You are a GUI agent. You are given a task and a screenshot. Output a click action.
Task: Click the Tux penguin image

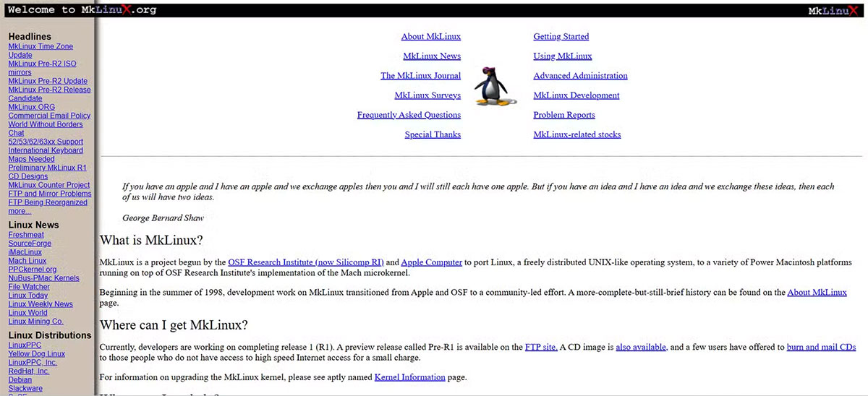495,86
